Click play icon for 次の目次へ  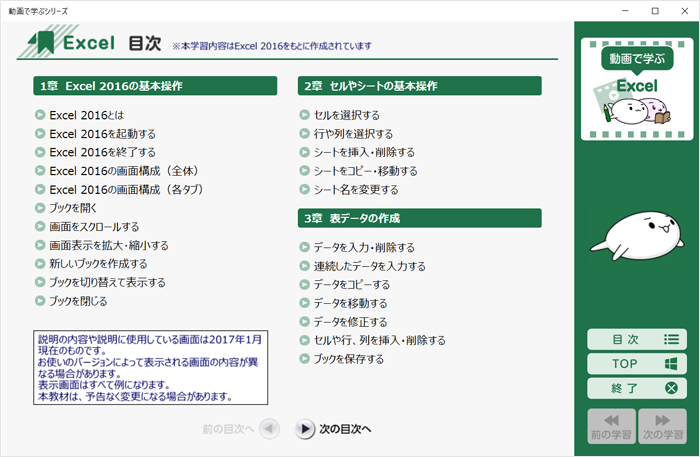pos(305,429)
